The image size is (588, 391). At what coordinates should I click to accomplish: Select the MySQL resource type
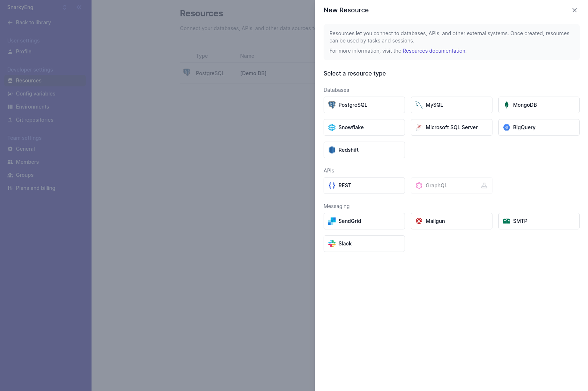(451, 105)
